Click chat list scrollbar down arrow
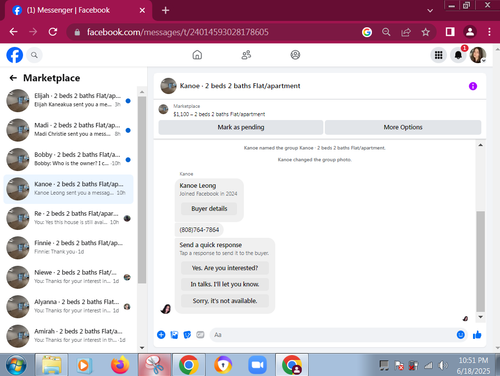The width and height of the screenshot is (500, 376). tap(142, 348)
